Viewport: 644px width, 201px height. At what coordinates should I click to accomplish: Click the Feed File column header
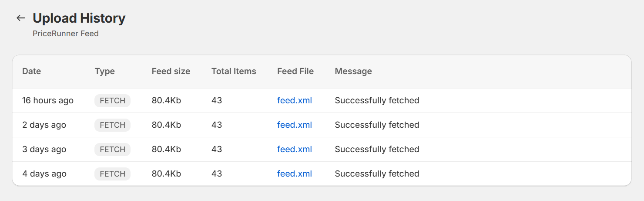[x=295, y=71]
